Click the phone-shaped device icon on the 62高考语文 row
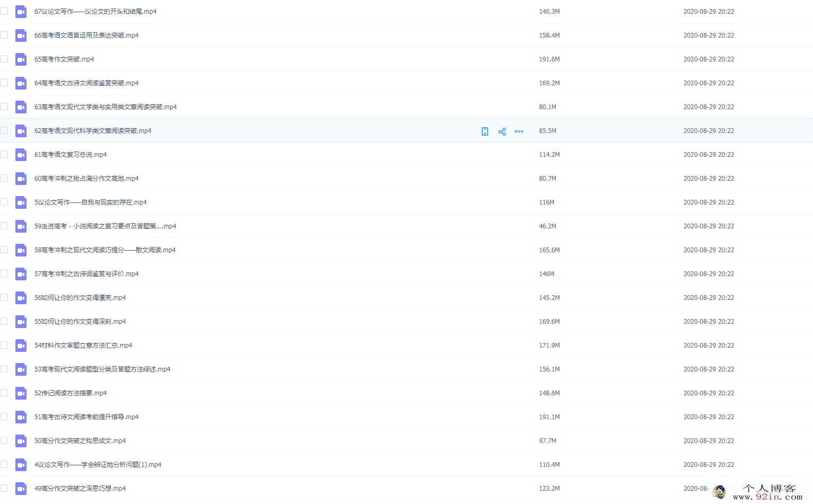 [x=485, y=131]
